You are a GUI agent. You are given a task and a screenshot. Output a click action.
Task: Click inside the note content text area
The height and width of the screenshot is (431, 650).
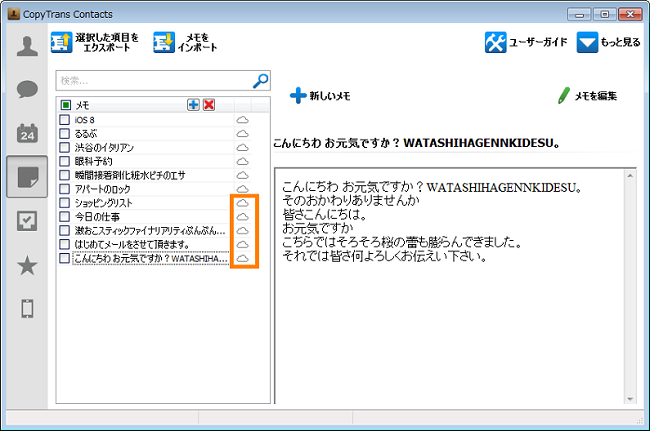[450, 286]
